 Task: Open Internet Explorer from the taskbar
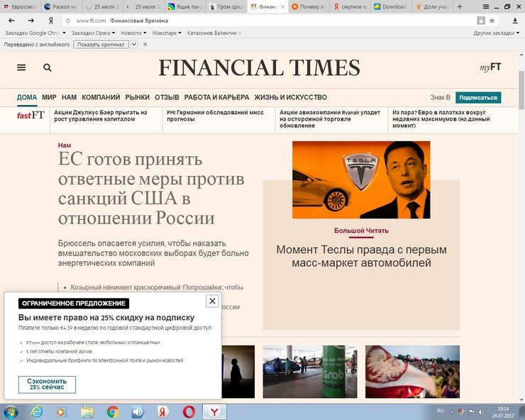click(35, 411)
